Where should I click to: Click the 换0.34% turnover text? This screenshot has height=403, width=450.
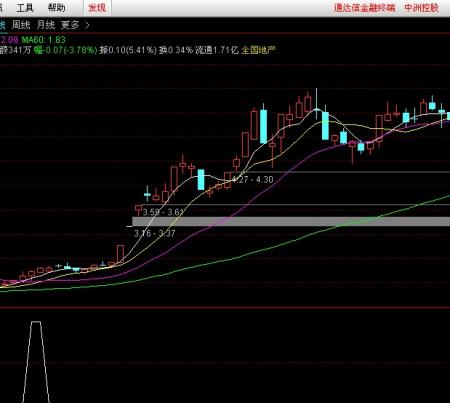coord(176,50)
